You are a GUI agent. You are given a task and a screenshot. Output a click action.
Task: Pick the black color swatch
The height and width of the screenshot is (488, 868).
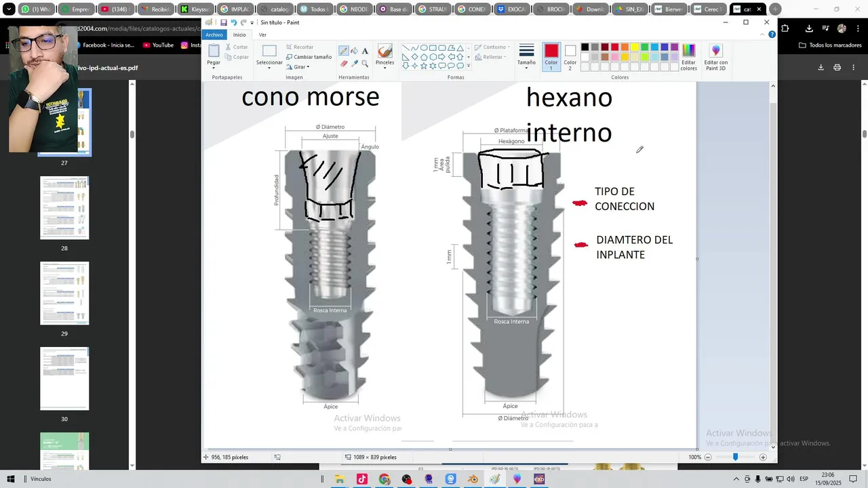click(x=585, y=47)
